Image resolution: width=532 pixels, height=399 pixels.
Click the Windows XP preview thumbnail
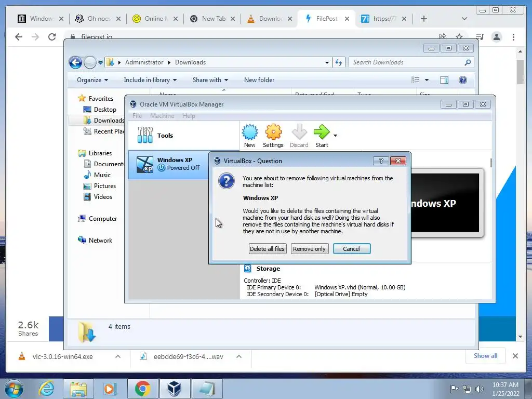(x=445, y=203)
